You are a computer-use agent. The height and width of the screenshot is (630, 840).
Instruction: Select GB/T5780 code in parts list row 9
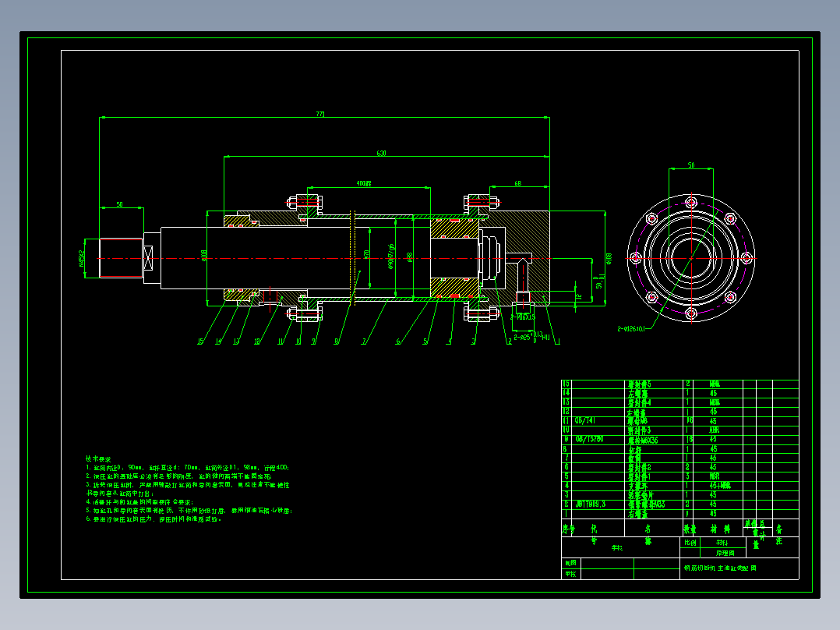(589, 439)
